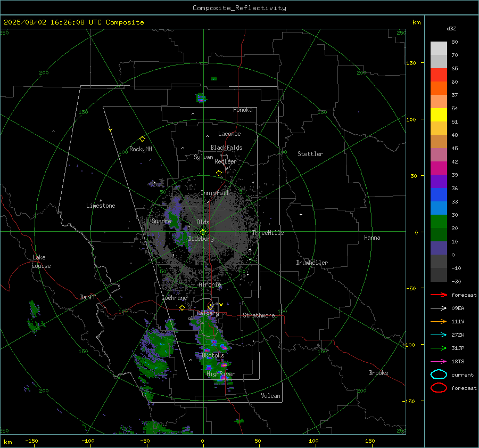Click the yellow diamond marker near RockyMH

coord(142,139)
